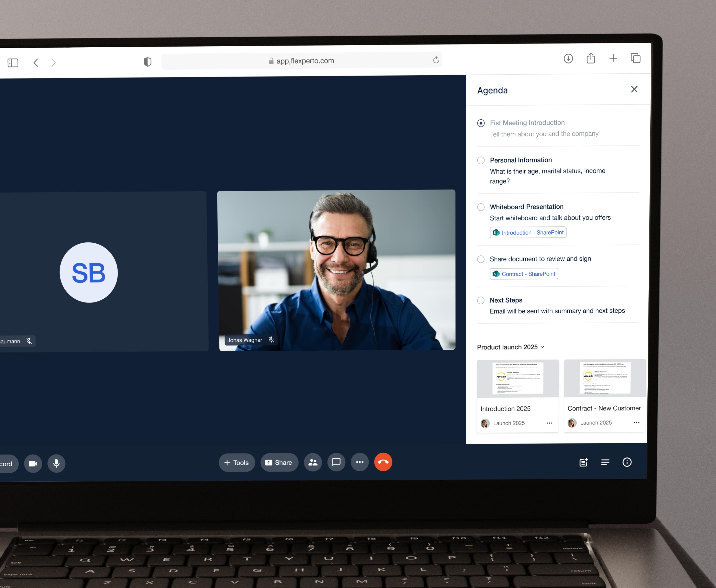Toggle the agenda list icon

(605, 462)
